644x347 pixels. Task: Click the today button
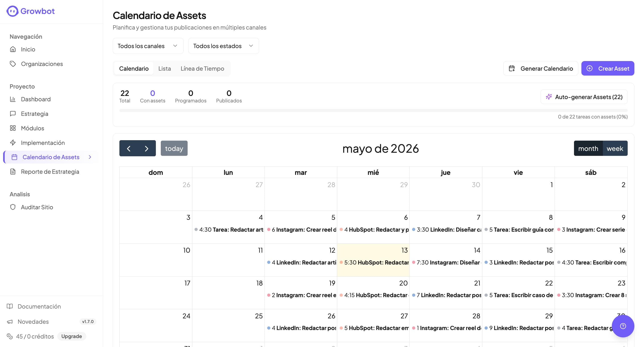(x=174, y=148)
